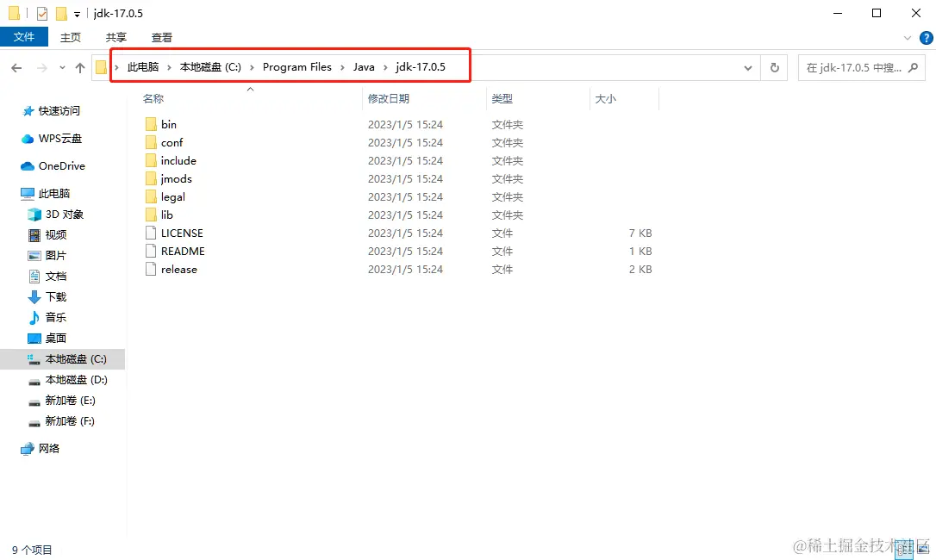Open the bin folder icon
Image resolution: width=936 pixels, height=560 pixels.
click(x=151, y=124)
